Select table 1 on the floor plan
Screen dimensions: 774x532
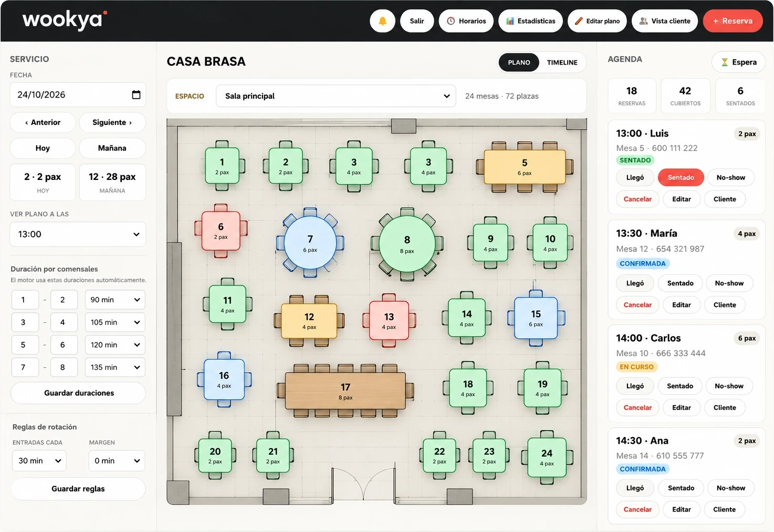(222, 166)
